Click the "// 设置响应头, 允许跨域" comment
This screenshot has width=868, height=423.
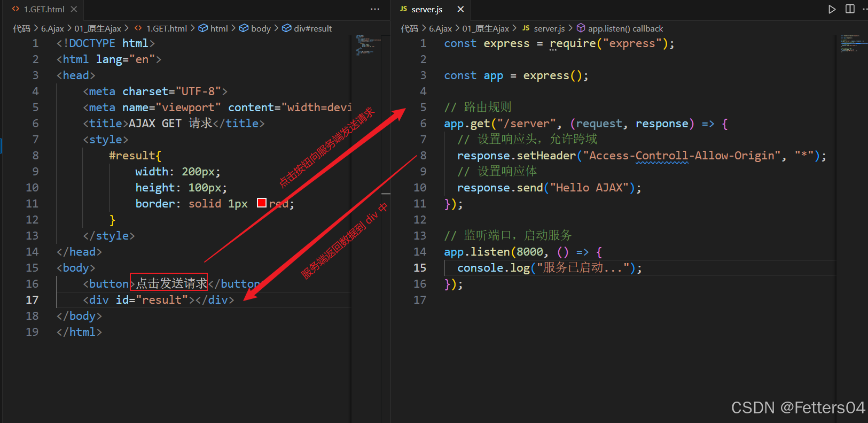click(x=527, y=140)
